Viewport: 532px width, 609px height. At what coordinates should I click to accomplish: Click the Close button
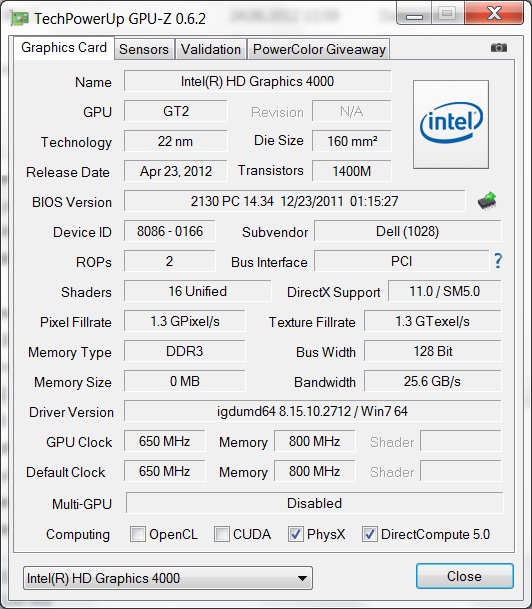click(x=464, y=576)
